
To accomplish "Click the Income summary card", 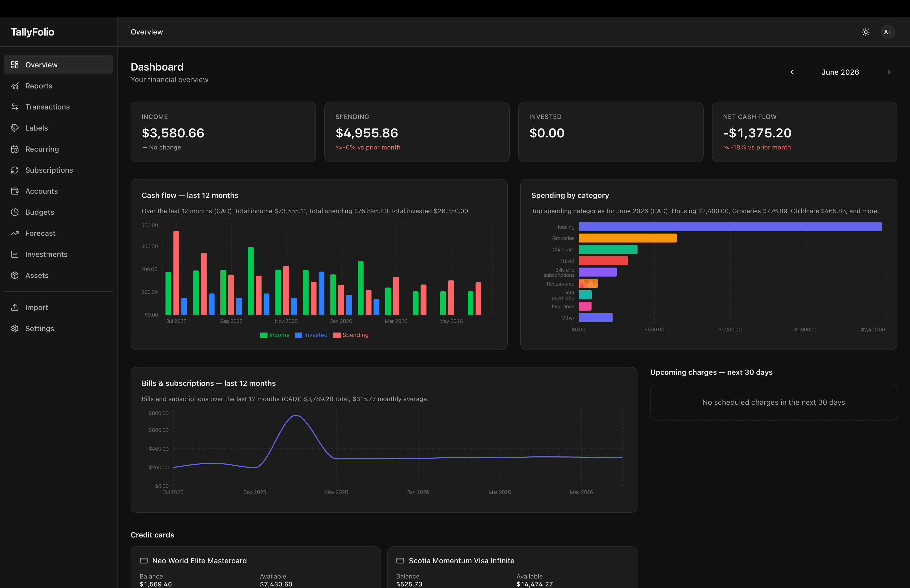I will point(223,132).
